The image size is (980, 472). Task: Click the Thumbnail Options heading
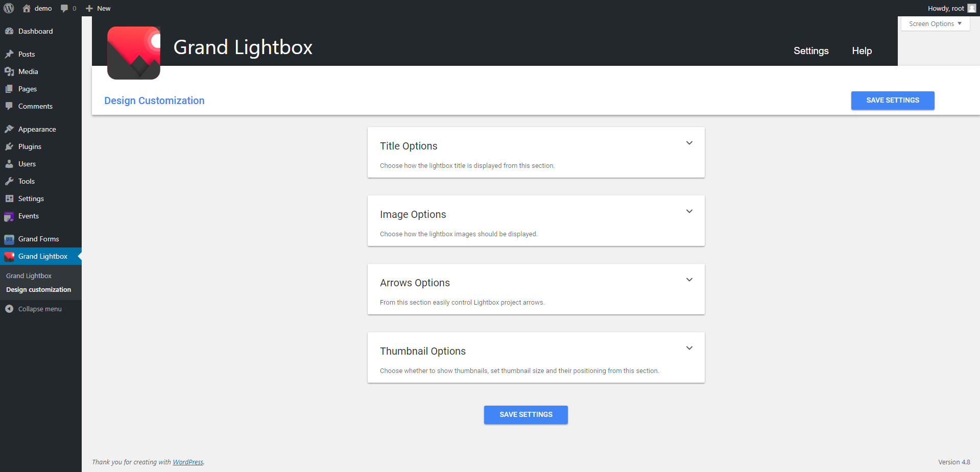tap(423, 351)
